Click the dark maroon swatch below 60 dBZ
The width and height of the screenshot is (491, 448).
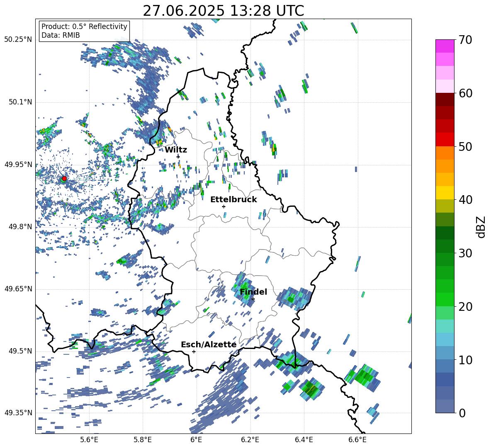pos(445,99)
